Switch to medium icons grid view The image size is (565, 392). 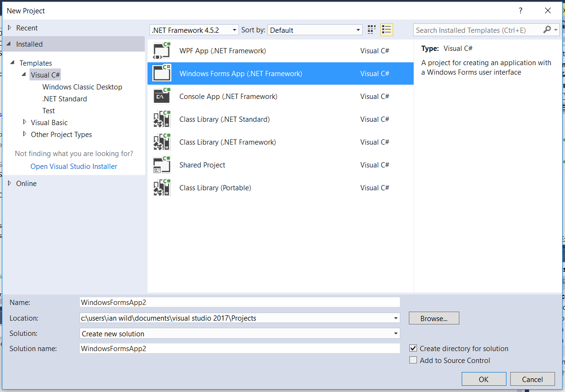point(371,29)
